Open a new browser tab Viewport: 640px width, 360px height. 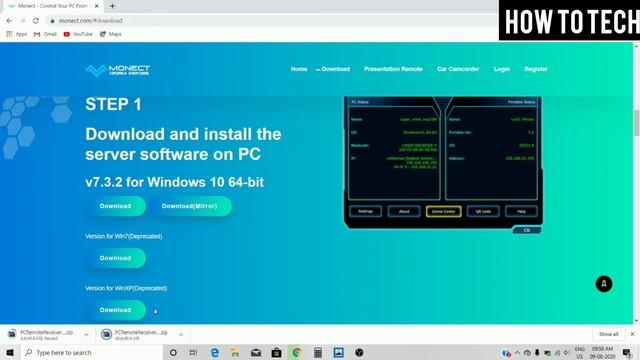pos(112,6)
